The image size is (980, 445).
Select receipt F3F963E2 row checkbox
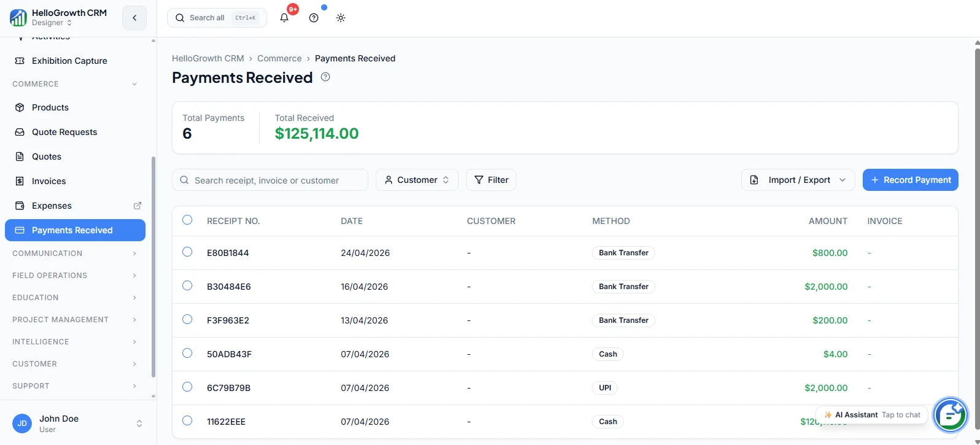(x=187, y=319)
